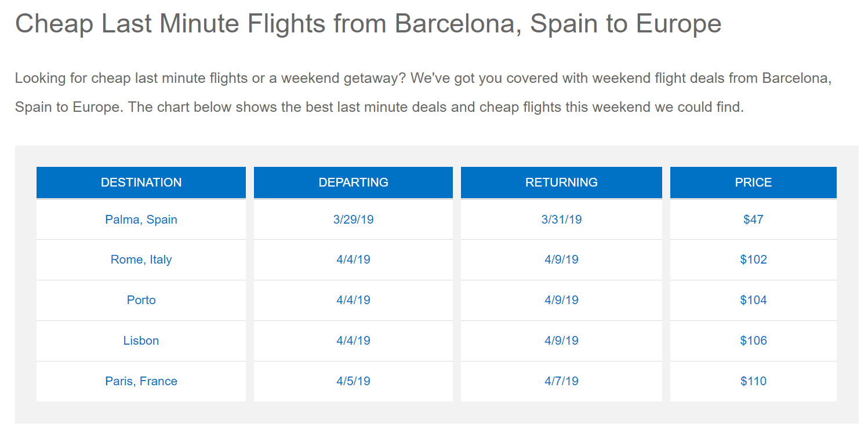Click the Paris, France destination link
The width and height of the screenshot is (868, 431).
(141, 381)
